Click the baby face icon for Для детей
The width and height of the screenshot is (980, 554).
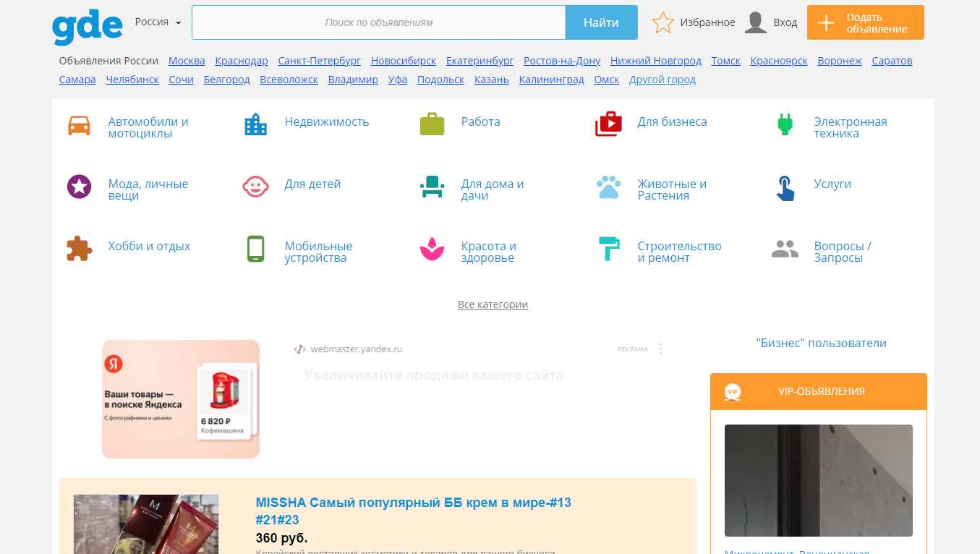tap(255, 187)
